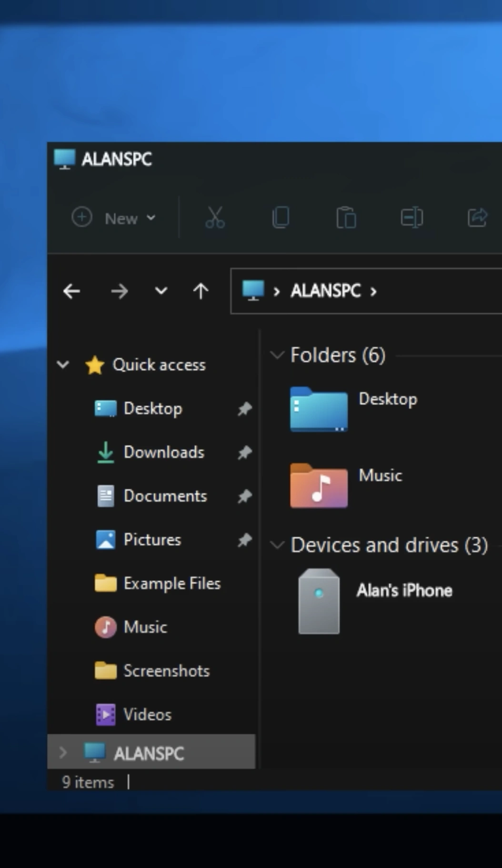Click the Paste clipboard icon
The width and height of the screenshot is (502, 868).
(346, 218)
